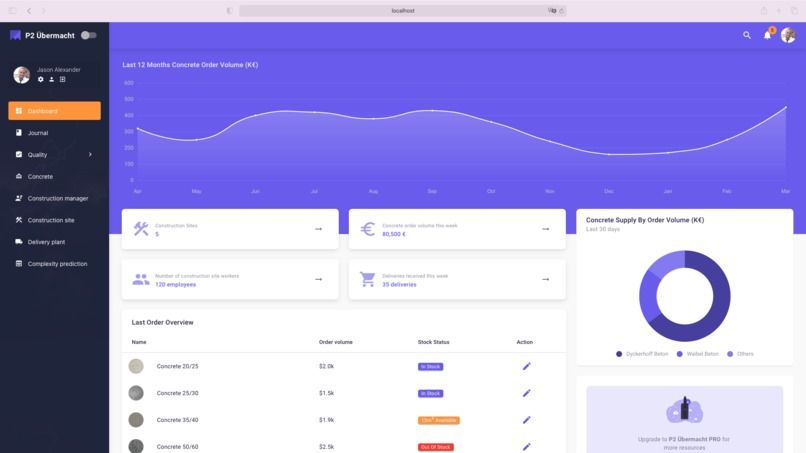Go to the Concrete menu item

pyautogui.click(x=54, y=176)
